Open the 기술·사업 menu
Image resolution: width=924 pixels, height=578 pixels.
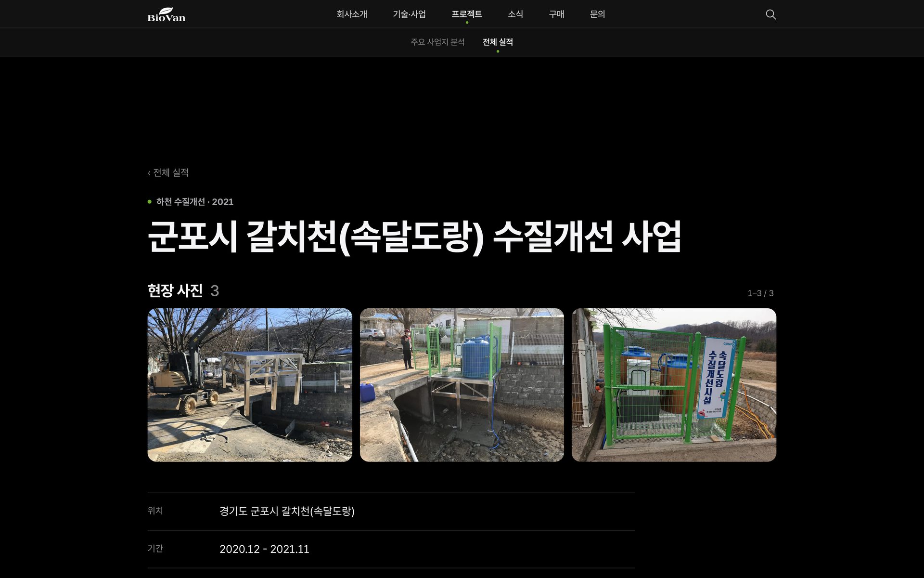pyautogui.click(x=409, y=14)
